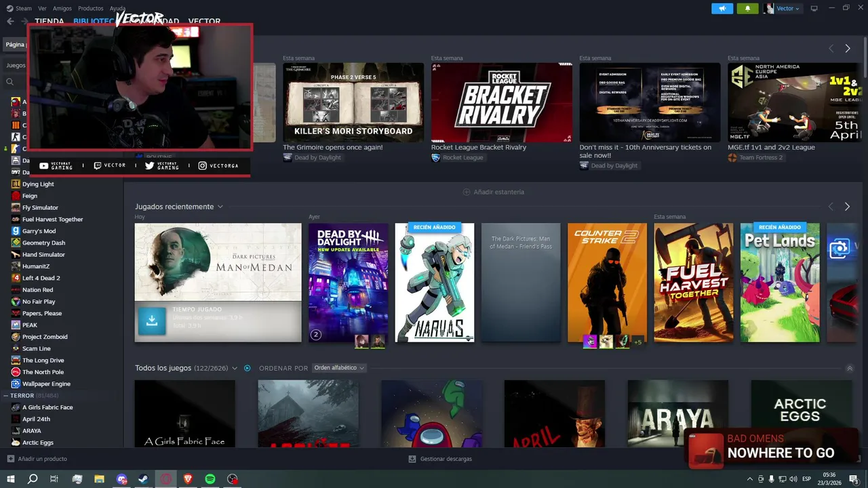Screen dimensions: 868x488
Task: Select the Counter-Strike 2 cover
Action: coord(607,283)
